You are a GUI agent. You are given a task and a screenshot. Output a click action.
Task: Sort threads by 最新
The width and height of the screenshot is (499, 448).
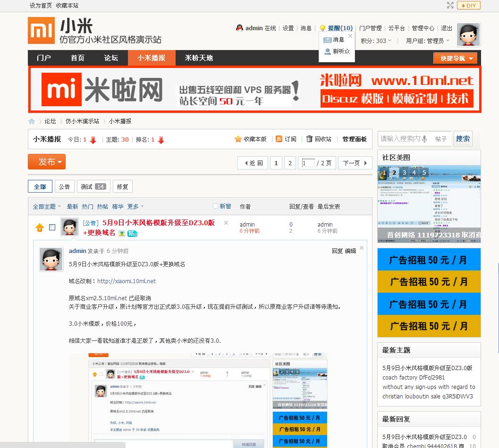click(72, 206)
